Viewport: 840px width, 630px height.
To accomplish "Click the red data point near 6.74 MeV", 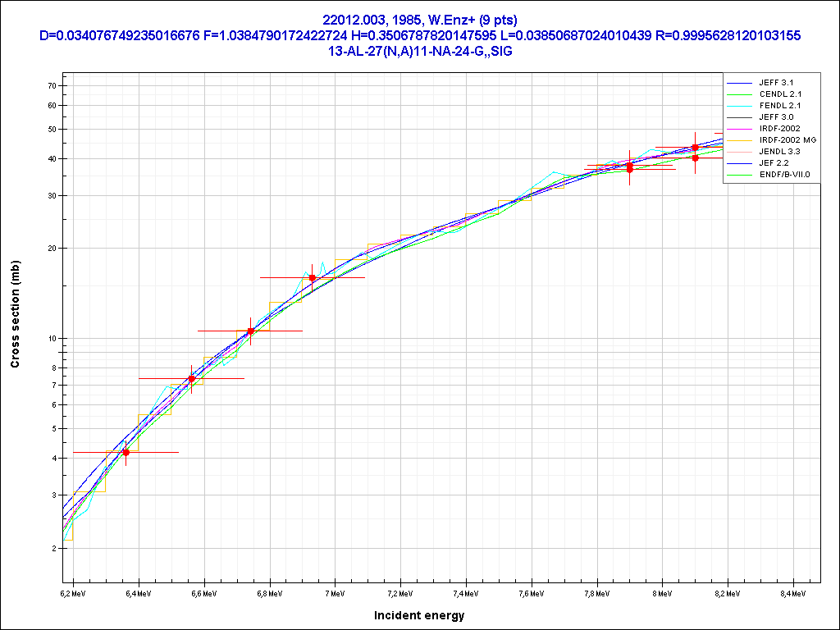I will coord(250,331).
